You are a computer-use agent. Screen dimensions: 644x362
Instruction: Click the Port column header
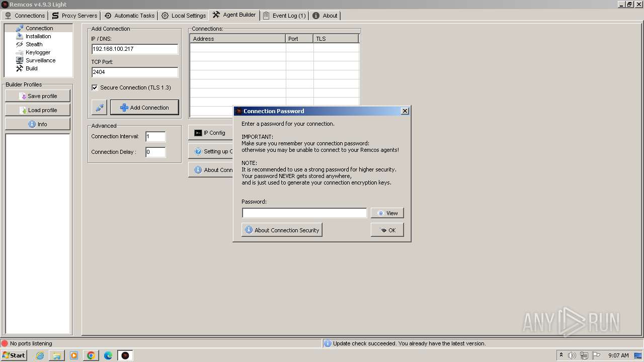[x=299, y=39]
